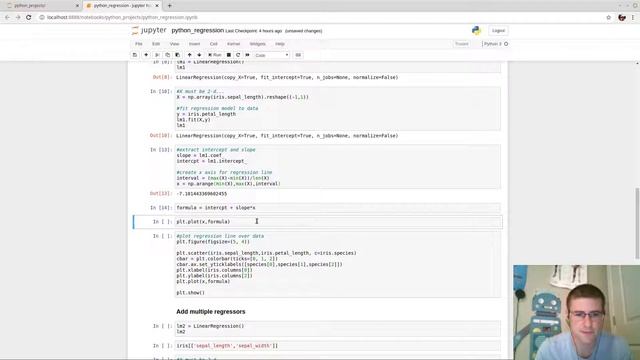Click the formula = intercpt + slope*x cell
Screen dimensions: 640x360
click(x=338, y=208)
